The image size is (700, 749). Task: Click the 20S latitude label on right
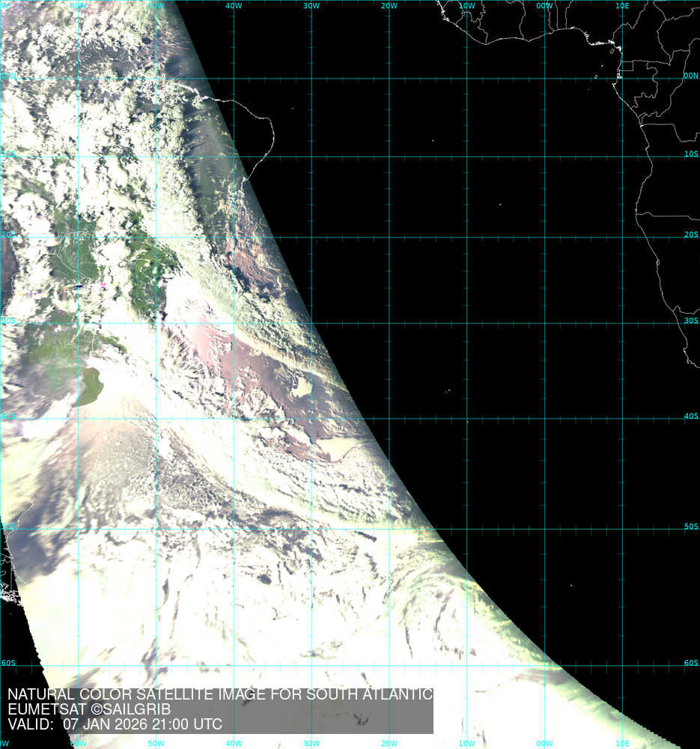(x=690, y=234)
